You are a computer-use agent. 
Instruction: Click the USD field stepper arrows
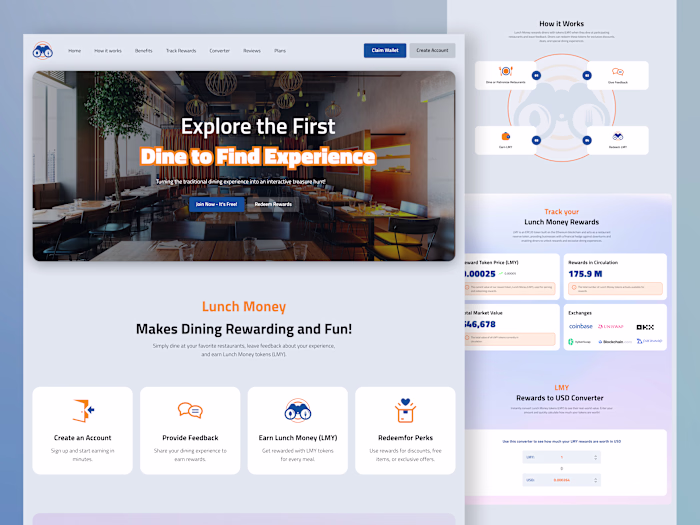[x=596, y=480]
